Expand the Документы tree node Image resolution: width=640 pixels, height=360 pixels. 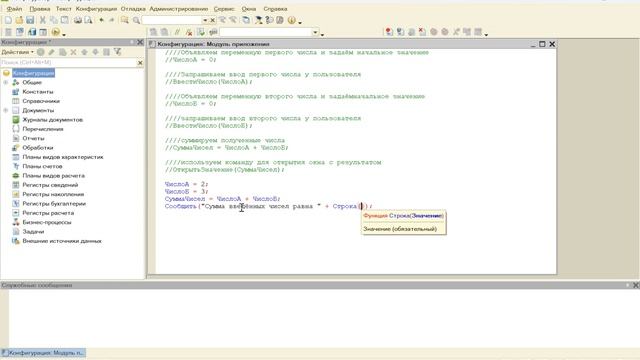tap(6, 110)
